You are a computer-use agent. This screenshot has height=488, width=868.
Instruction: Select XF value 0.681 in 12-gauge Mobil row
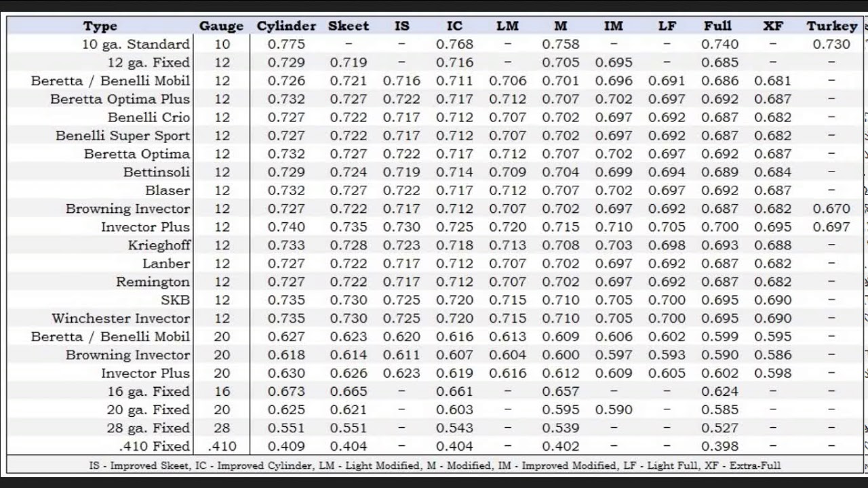773,81
